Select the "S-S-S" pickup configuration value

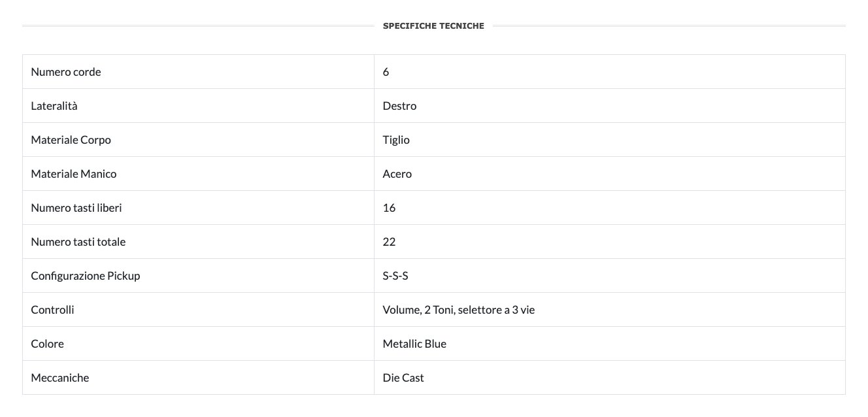point(395,276)
